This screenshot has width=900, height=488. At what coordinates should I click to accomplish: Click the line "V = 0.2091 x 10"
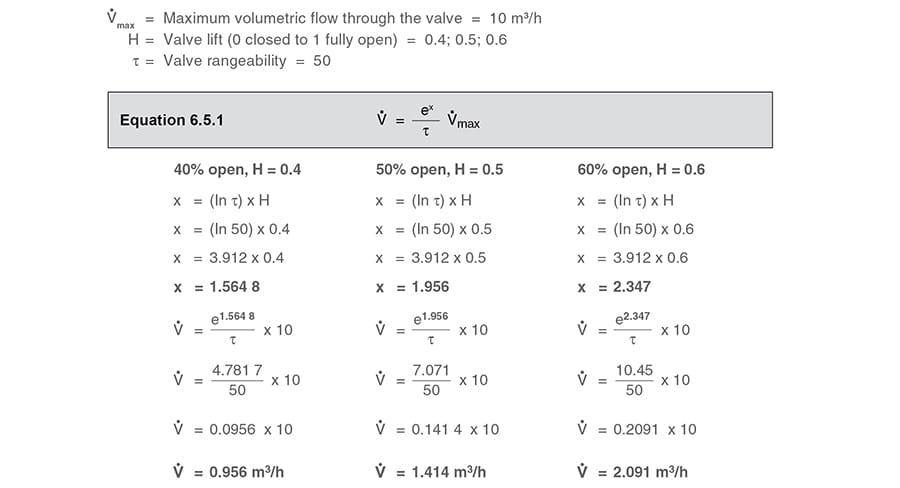636,429
